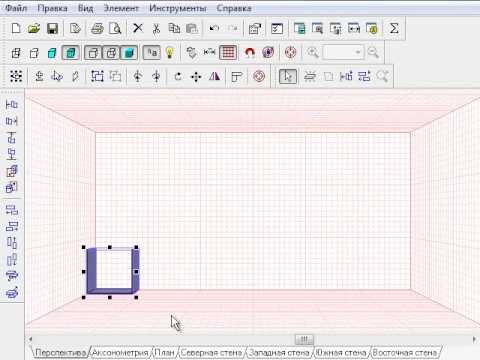480x360 pixels.
Task: Open the zoom level combo box
Action: 343,53
